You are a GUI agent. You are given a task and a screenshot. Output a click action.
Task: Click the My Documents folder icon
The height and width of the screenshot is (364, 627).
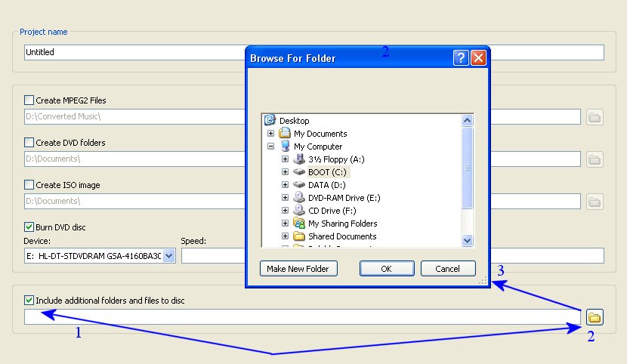click(x=284, y=133)
